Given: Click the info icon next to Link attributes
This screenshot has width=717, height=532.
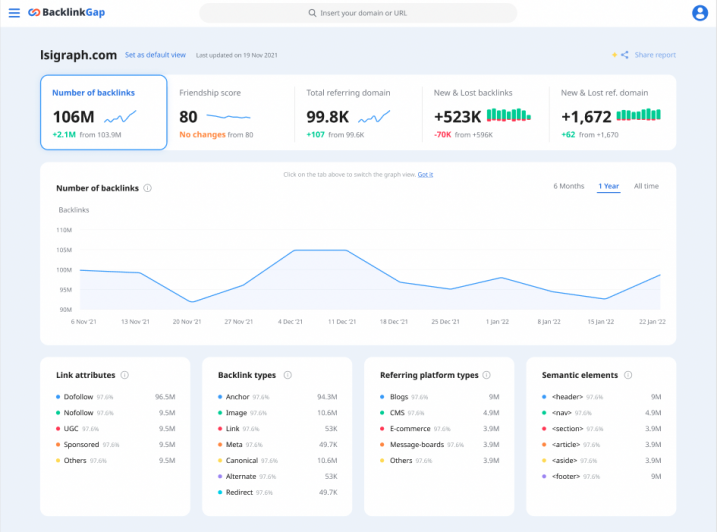Looking at the screenshot, I should click(x=124, y=375).
